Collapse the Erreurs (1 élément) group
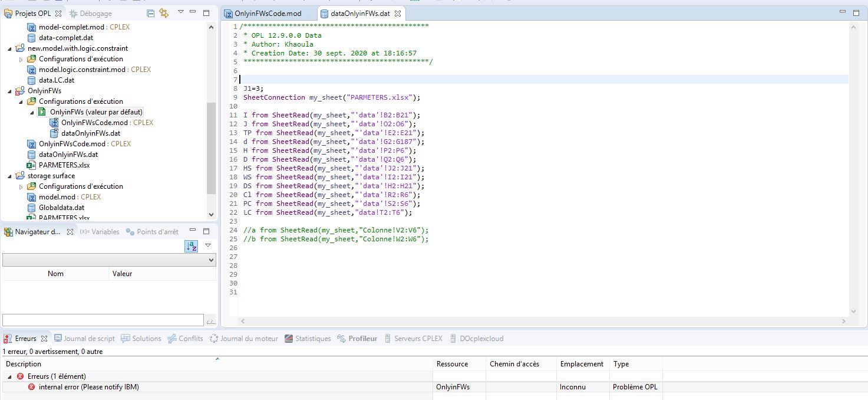This screenshot has height=400, width=868. coord(9,376)
